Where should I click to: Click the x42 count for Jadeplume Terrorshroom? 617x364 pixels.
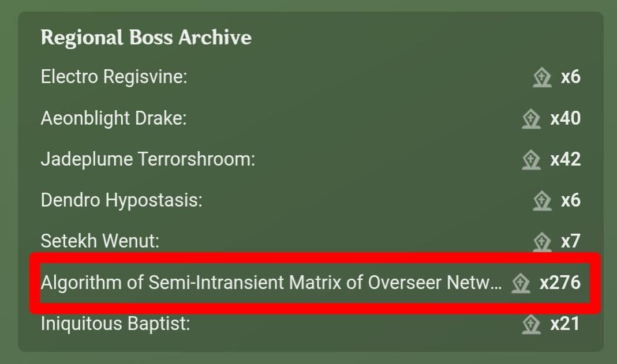566,159
